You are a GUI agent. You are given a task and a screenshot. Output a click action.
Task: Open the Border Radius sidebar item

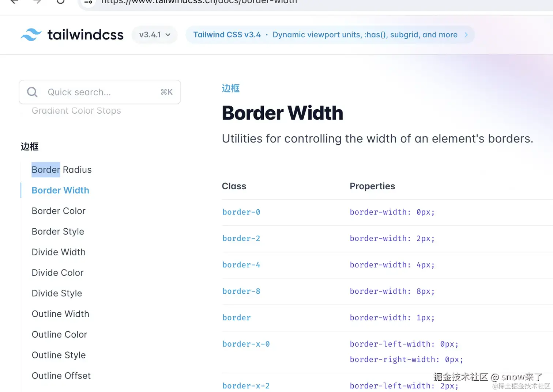point(61,170)
